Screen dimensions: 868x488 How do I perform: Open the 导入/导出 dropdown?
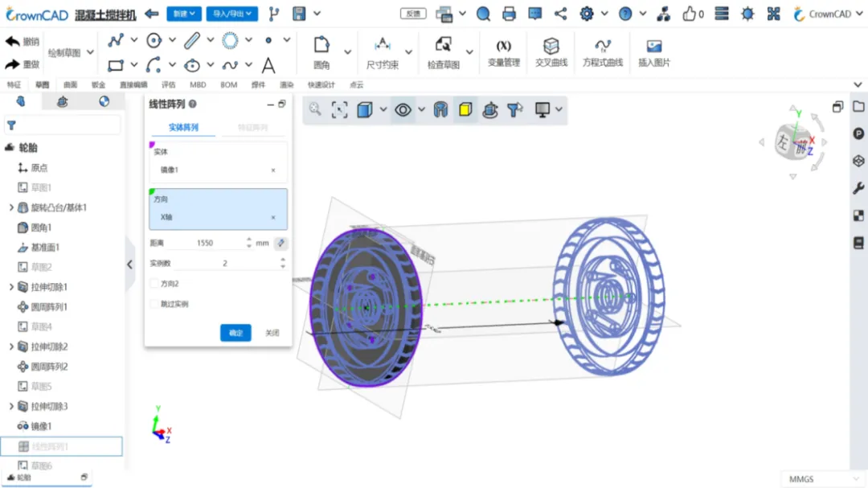tap(232, 14)
